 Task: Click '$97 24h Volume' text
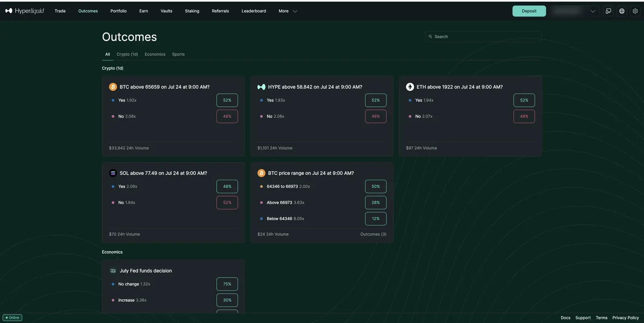click(421, 148)
